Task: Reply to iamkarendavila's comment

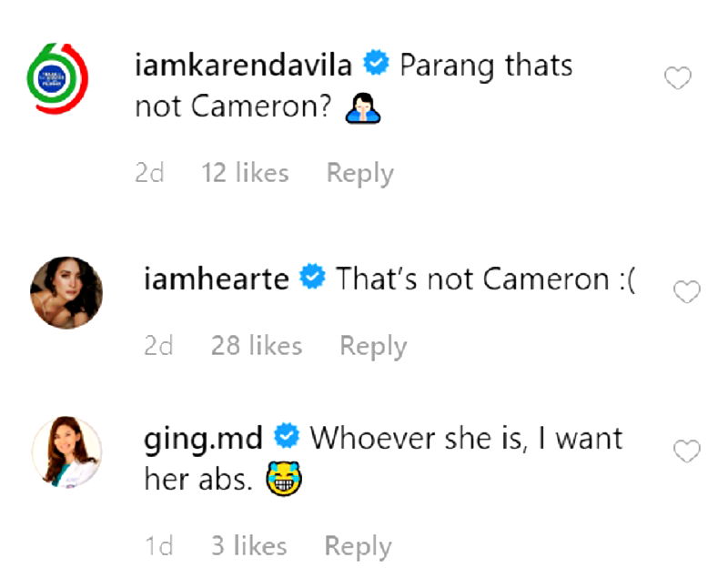Action: (x=359, y=174)
